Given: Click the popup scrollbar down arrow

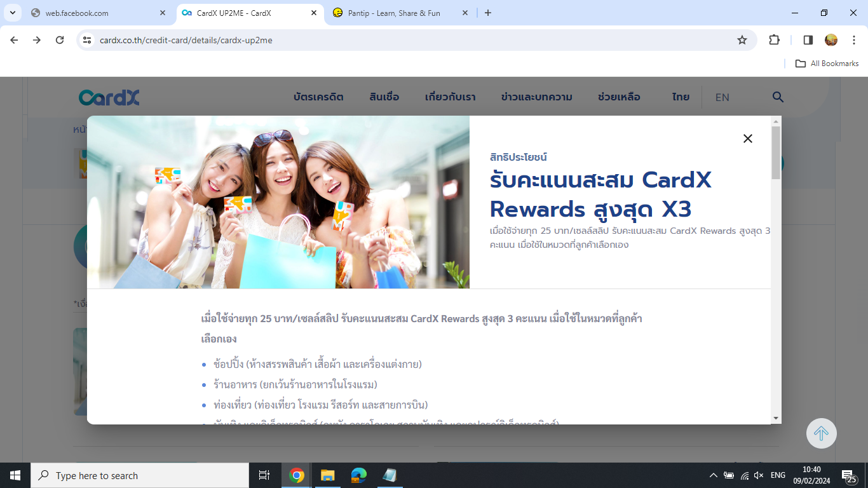Looking at the screenshot, I should [776, 417].
